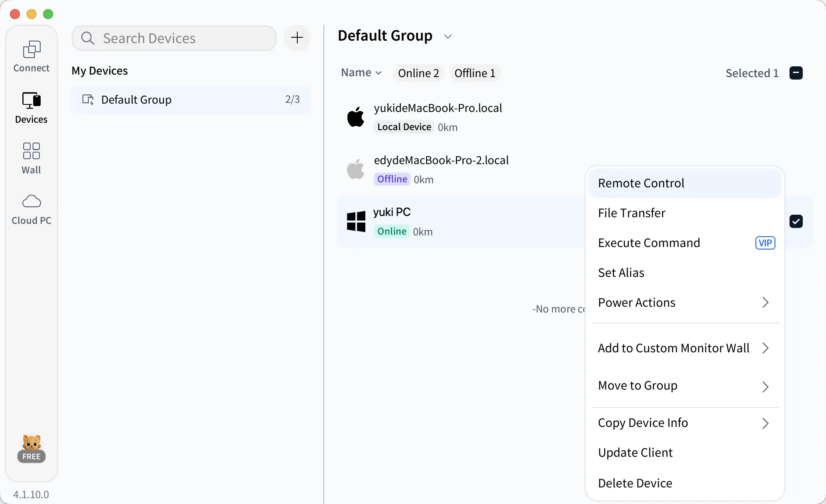Click the plus add device button
The image size is (826, 504).
coord(297,38)
